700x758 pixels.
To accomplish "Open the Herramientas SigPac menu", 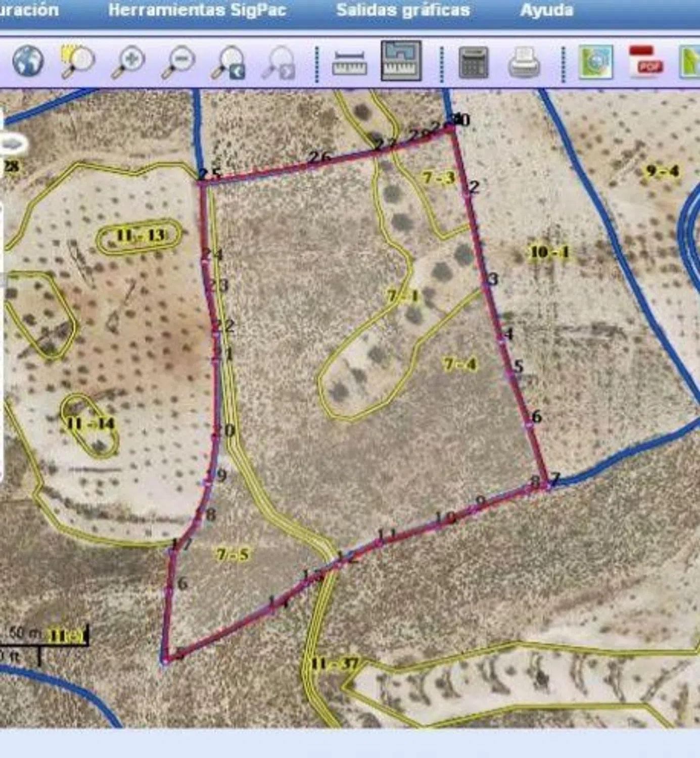I will coord(197,10).
